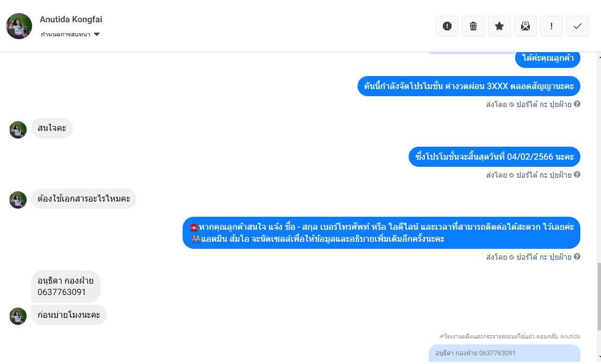Click help icon under the 04/02/2566 message

pos(577,175)
